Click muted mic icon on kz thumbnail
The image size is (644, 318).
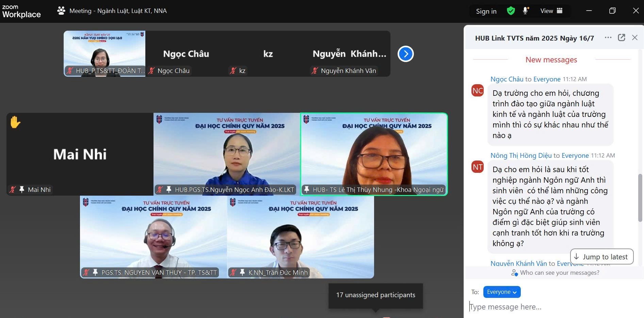tap(234, 71)
